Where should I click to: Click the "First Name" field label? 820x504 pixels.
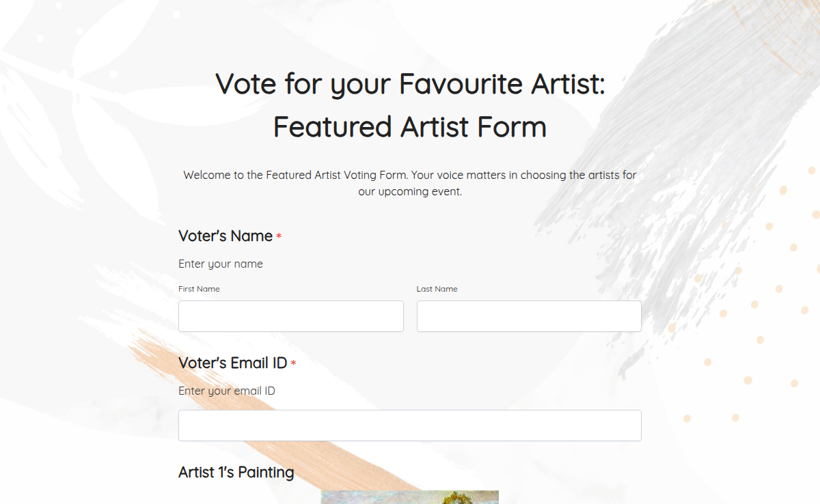[x=199, y=288]
